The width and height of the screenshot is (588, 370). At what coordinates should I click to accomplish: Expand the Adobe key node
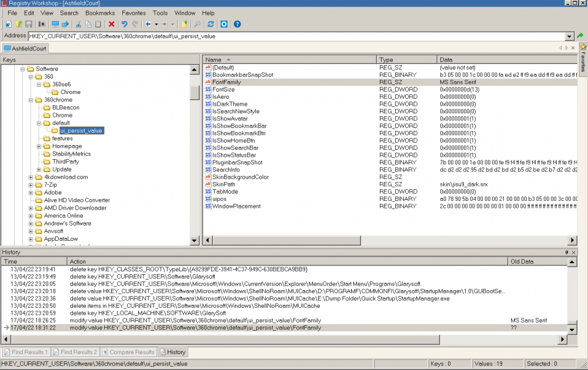[31, 193]
